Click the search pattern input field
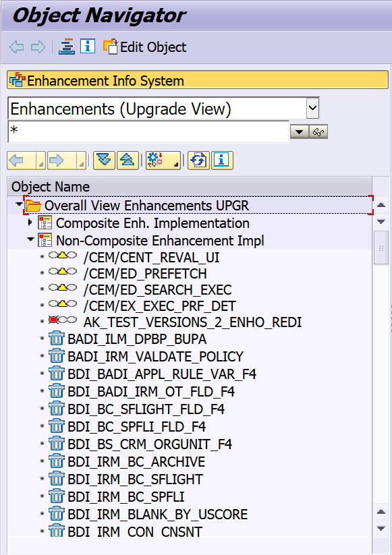Image resolution: width=392 pixels, height=555 pixels. pyautogui.click(x=148, y=132)
